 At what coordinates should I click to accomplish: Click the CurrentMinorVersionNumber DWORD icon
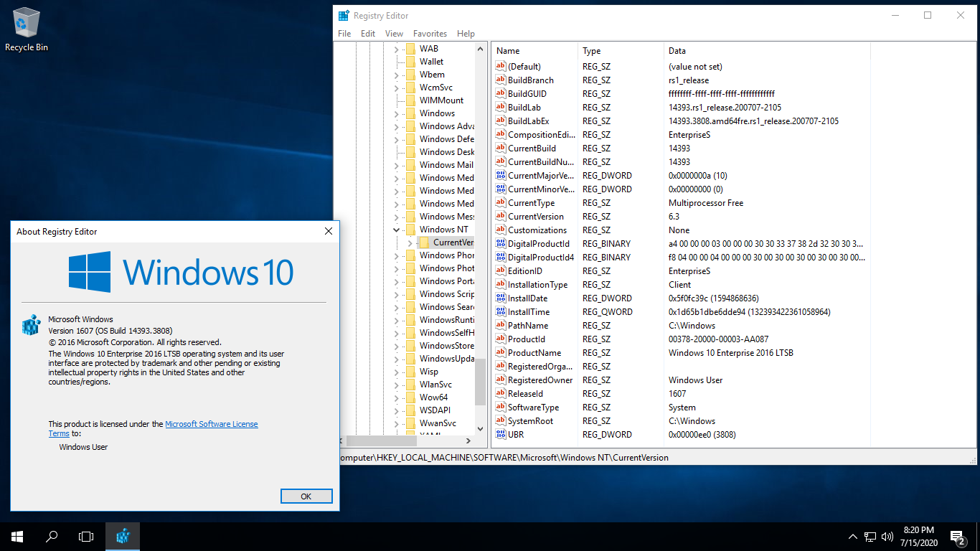(501, 189)
